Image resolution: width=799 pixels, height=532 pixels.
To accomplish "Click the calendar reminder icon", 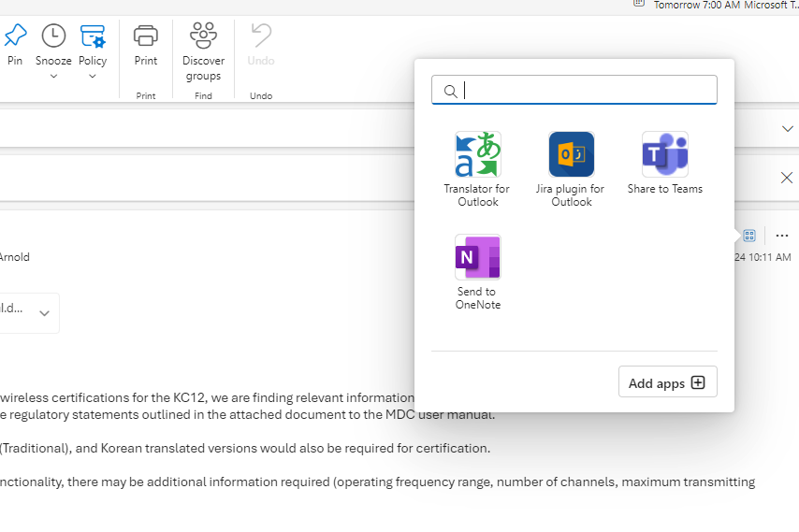I will coord(638,3).
